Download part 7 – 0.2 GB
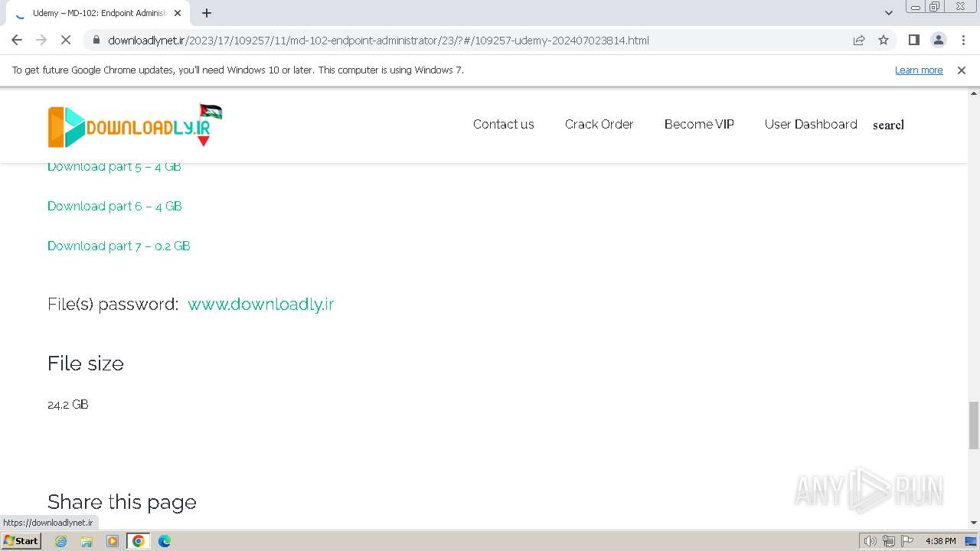 tap(119, 246)
